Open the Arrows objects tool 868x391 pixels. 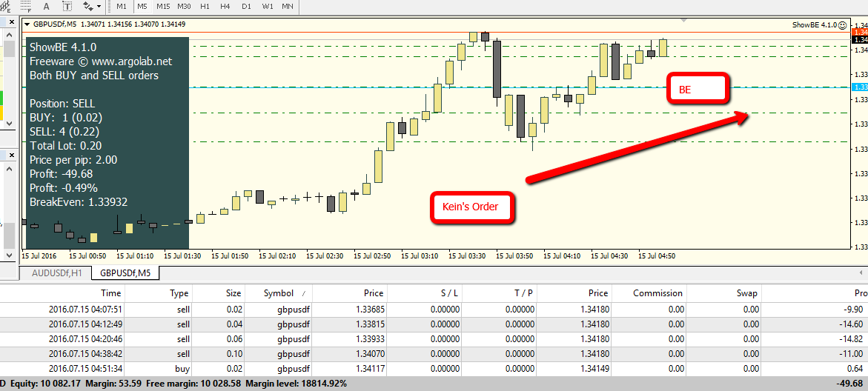88,6
